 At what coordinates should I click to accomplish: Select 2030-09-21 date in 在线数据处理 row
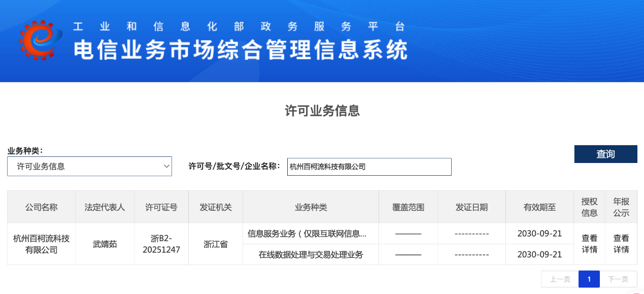click(539, 254)
